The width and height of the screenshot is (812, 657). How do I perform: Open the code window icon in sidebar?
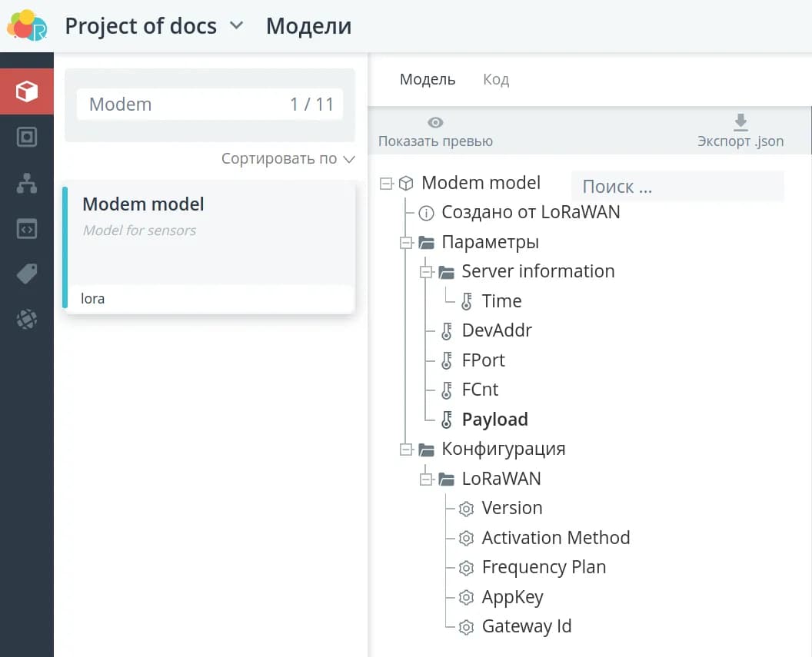(x=27, y=229)
